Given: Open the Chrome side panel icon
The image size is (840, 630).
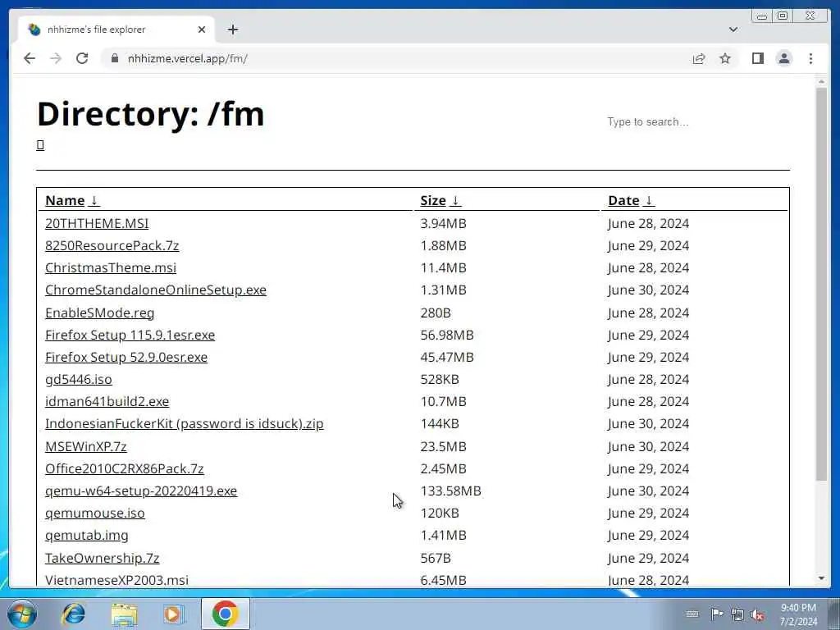Looking at the screenshot, I should [x=757, y=58].
